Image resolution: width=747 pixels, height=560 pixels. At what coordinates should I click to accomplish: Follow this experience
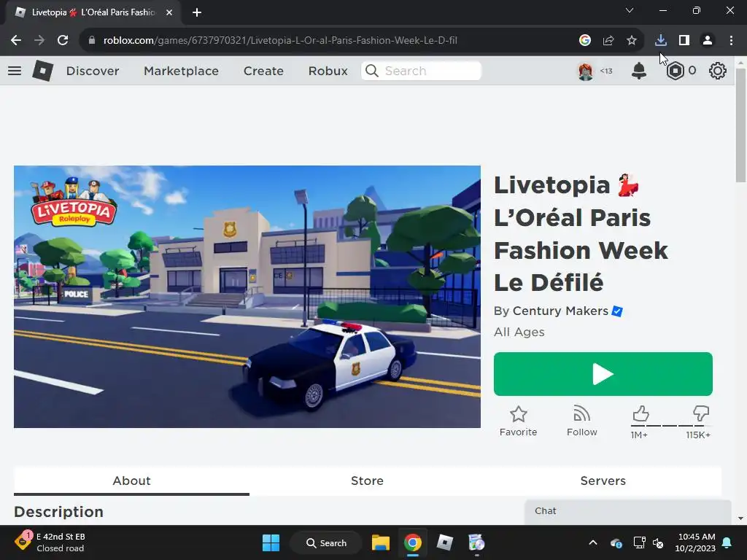(x=581, y=421)
